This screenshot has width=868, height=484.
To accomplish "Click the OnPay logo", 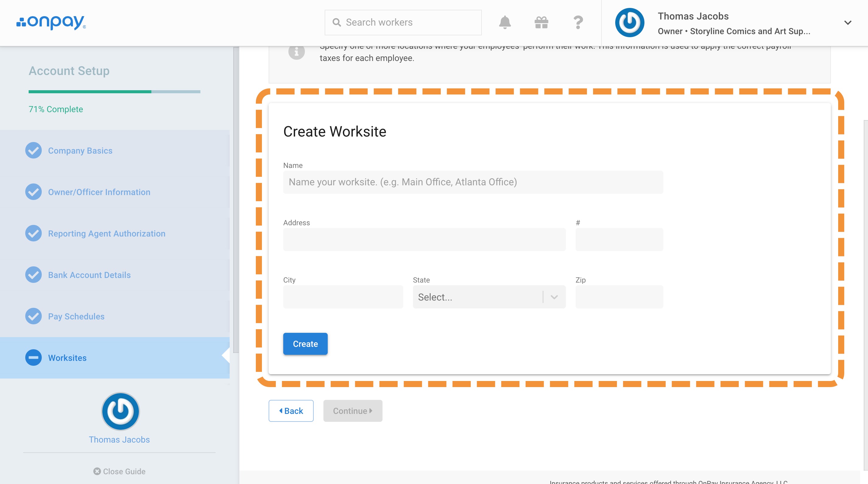I will [x=51, y=22].
